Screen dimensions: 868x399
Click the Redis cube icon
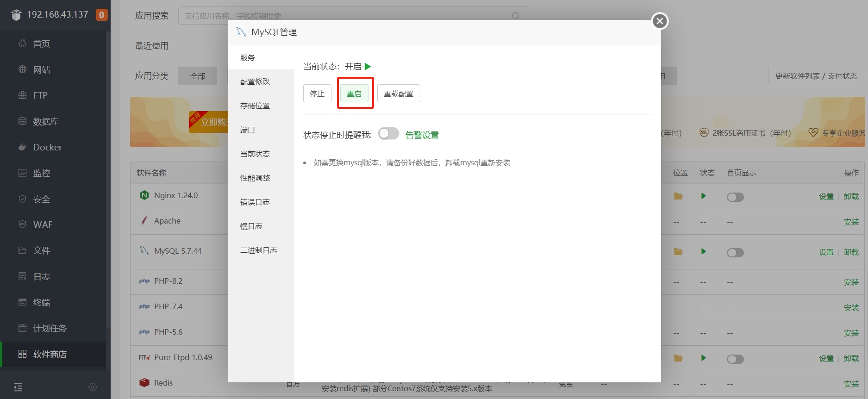(x=144, y=383)
